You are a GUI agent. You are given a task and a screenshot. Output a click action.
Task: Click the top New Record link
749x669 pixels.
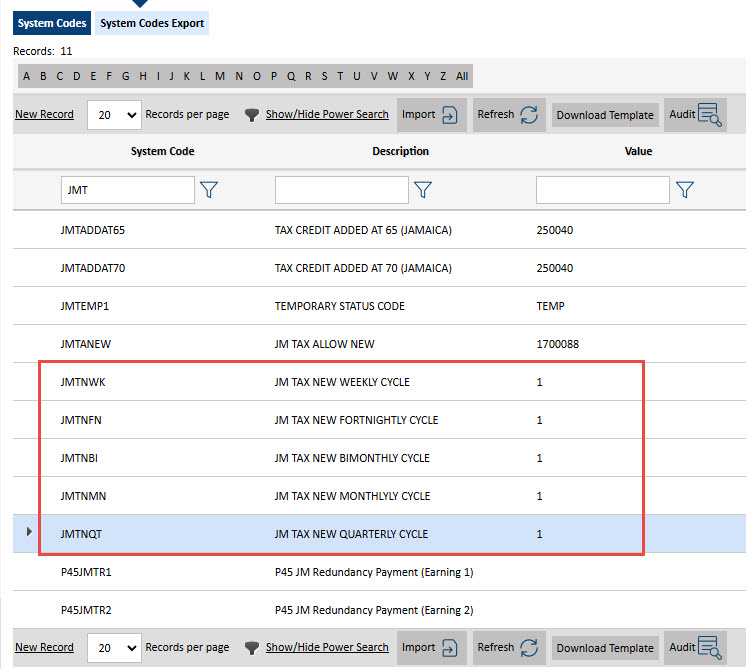(x=44, y=115)
